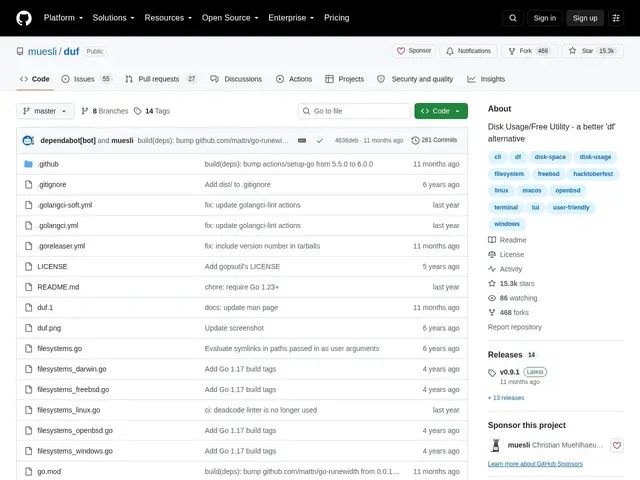Viewport: 640px width, 480px height.
Task: Click the file icon for LICENSE row
Action: pos(28,267)
